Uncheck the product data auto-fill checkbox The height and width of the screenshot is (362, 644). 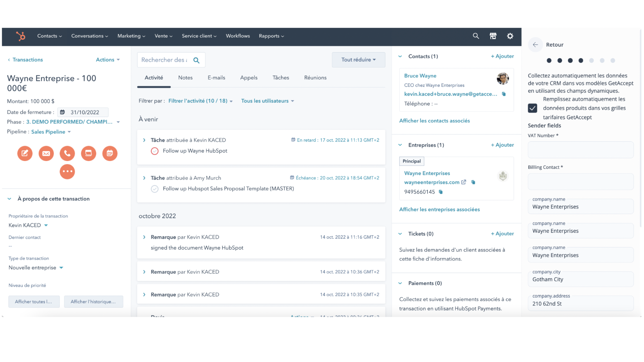[x=532, y=108]
